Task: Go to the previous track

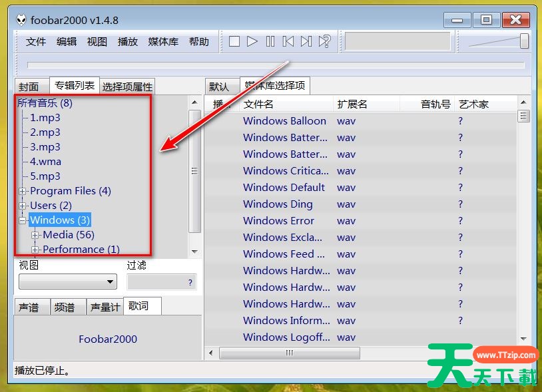Action: (288, 41)
